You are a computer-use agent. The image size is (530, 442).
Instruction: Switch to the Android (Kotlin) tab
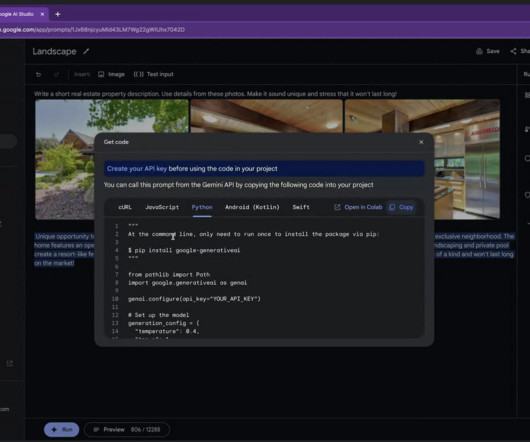coord(252,207)
